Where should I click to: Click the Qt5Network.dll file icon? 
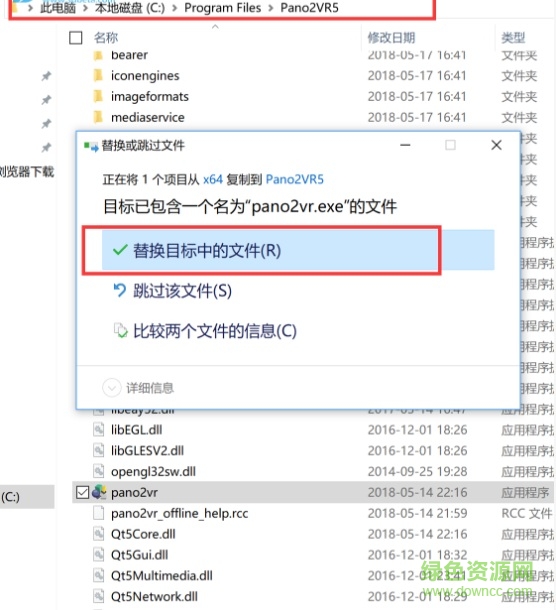click(99, 596)
